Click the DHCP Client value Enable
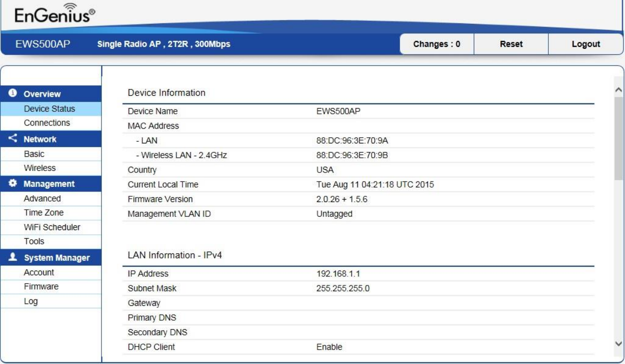Image resolution: width=625 pixels, height=364 pixels. tap(330, 347)
